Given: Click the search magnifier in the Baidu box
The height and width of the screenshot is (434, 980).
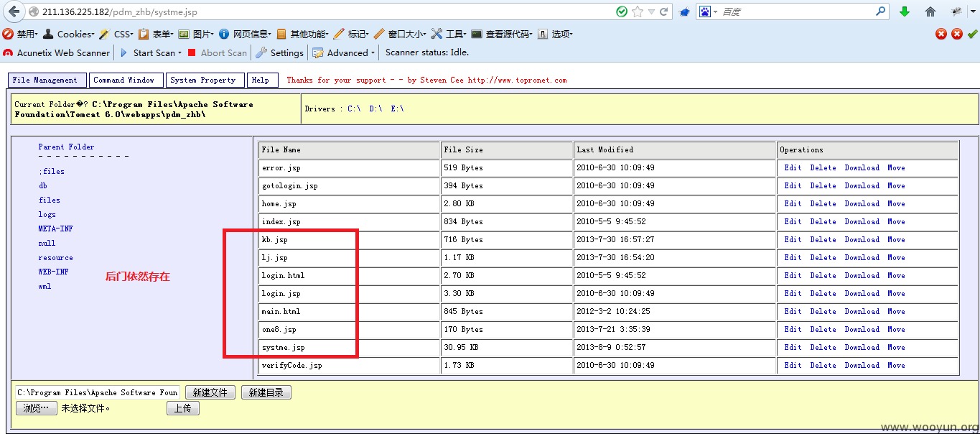Looking at the screenshot, I should (x=881, y=11).
